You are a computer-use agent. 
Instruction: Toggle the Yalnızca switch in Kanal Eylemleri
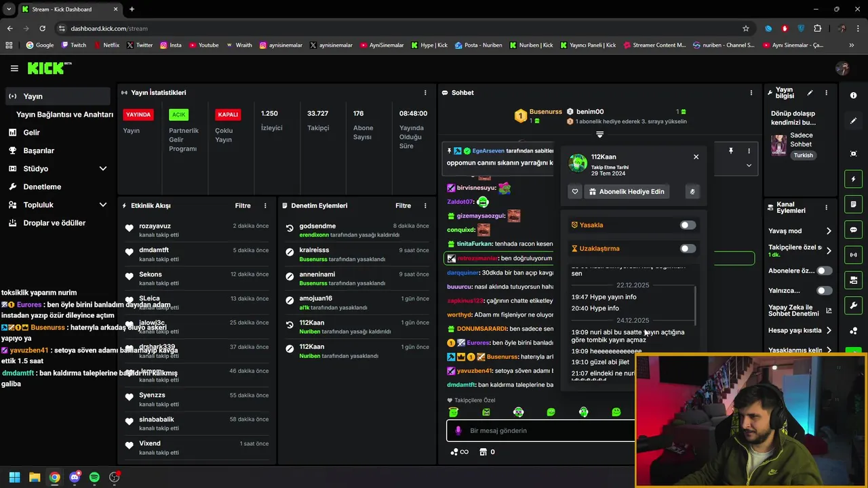click(x=824, y=291)
